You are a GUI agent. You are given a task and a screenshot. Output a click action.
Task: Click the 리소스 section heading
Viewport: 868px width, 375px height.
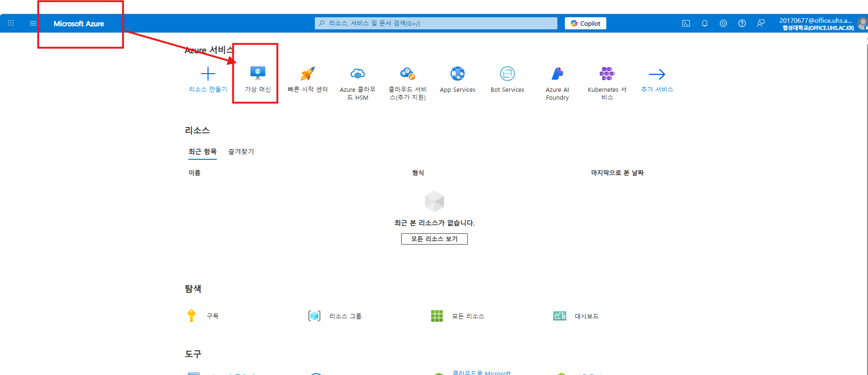coord(197,130)
